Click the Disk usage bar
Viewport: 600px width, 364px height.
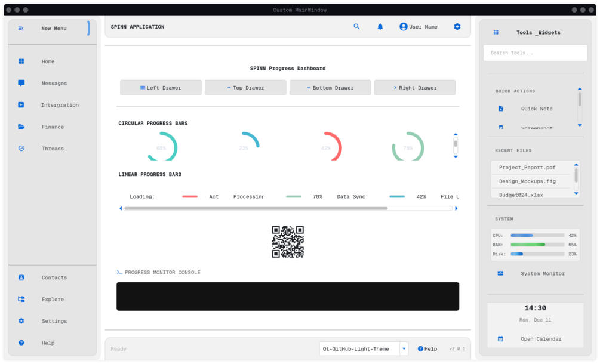click(537, 254)
